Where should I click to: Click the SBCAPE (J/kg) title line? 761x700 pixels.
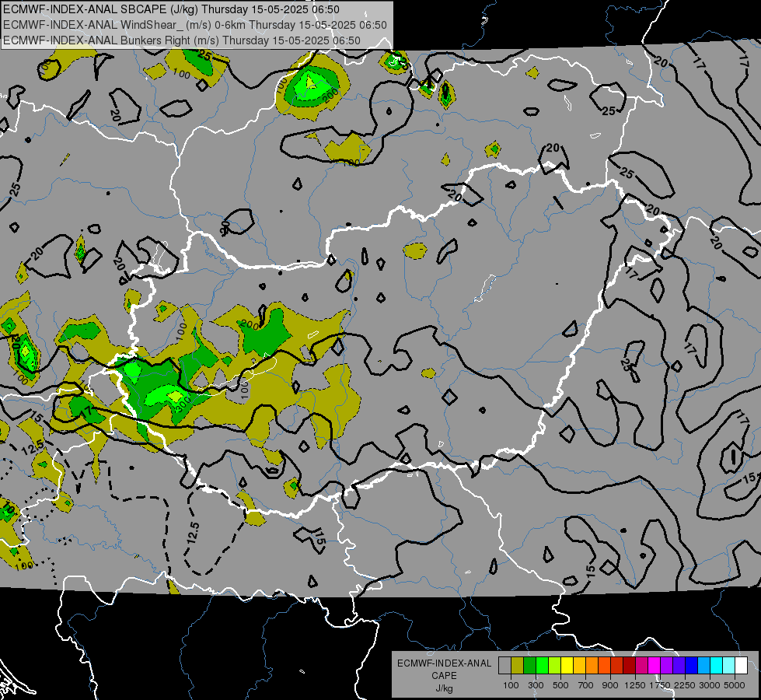pos(171,9)
